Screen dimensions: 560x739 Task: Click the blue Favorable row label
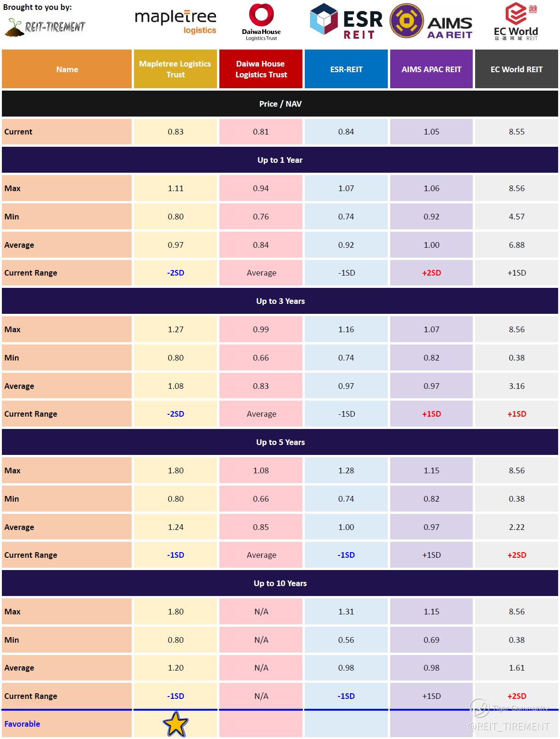tap(22, 724)
